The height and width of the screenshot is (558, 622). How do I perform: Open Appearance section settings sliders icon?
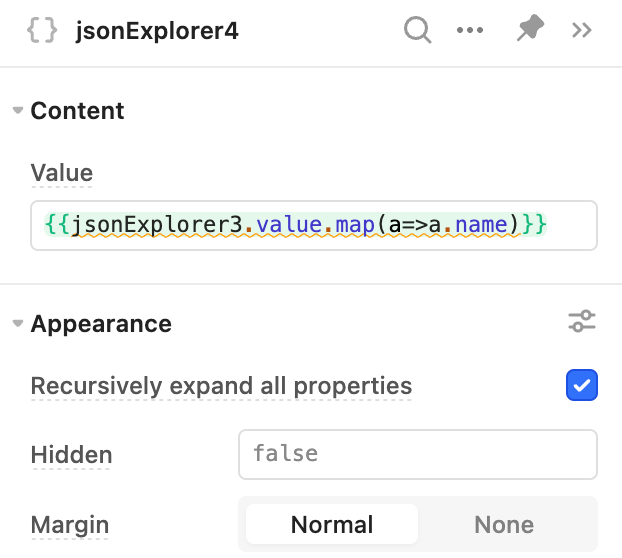pyautogui.click(x=582, y=321)
